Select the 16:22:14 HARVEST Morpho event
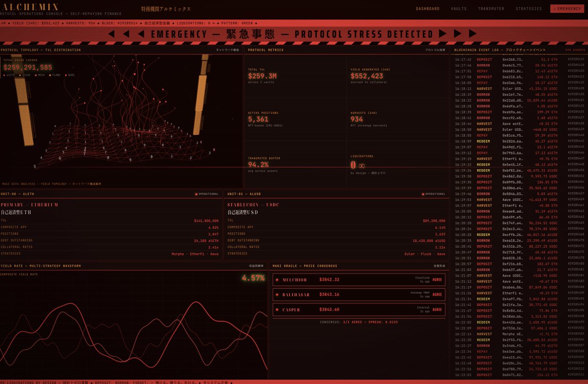Screen dimensions: 588x384 (x=519, y=334)
